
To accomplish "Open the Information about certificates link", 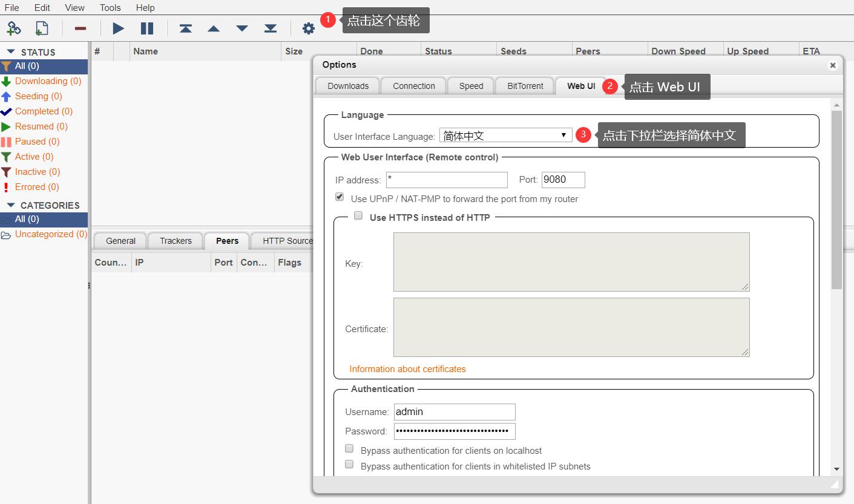I will pyautogui.click(x=407, y=369).
